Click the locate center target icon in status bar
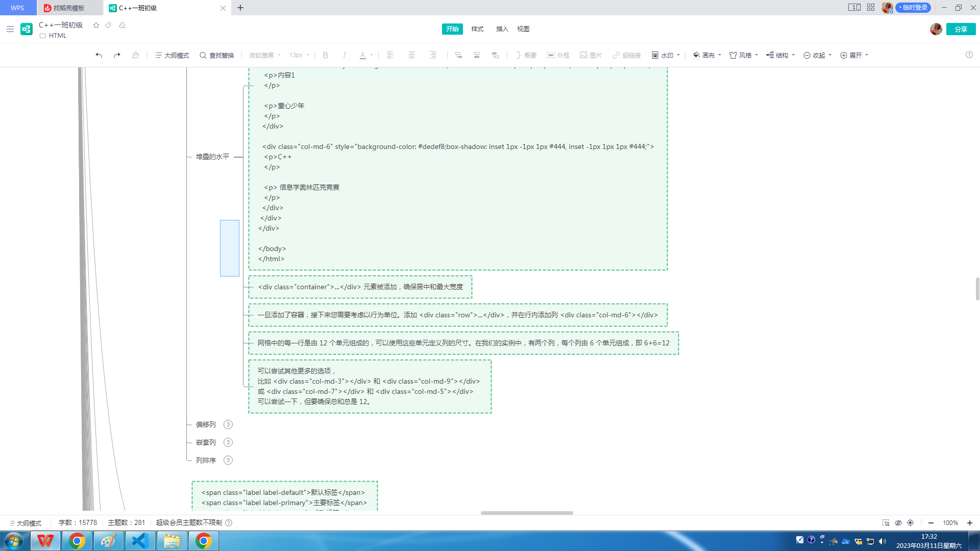The width and height of the screenshot is (980, 551). (910, 523)
